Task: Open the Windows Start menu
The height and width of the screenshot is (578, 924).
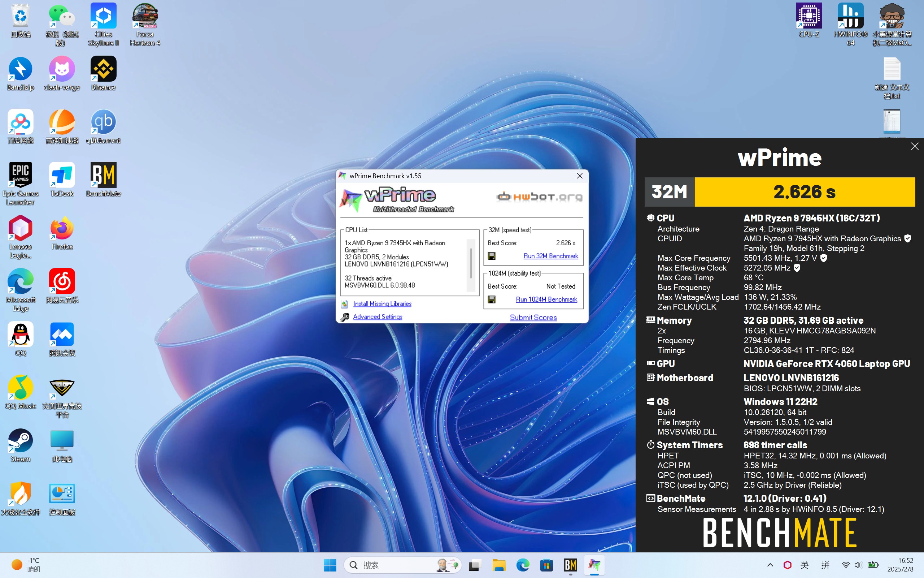Action: click(x=330, y=565)
